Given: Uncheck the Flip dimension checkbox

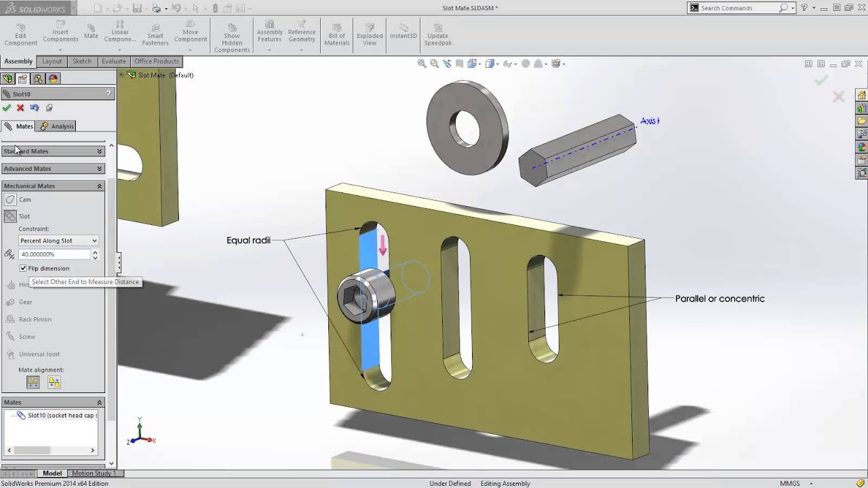Looking at the screenshot, I should pos(23,268).
